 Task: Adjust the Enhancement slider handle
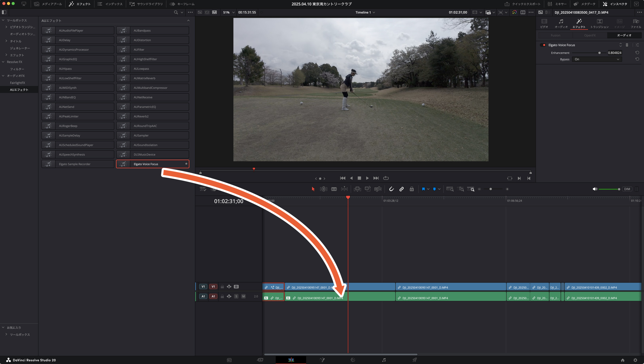point(599,53)
